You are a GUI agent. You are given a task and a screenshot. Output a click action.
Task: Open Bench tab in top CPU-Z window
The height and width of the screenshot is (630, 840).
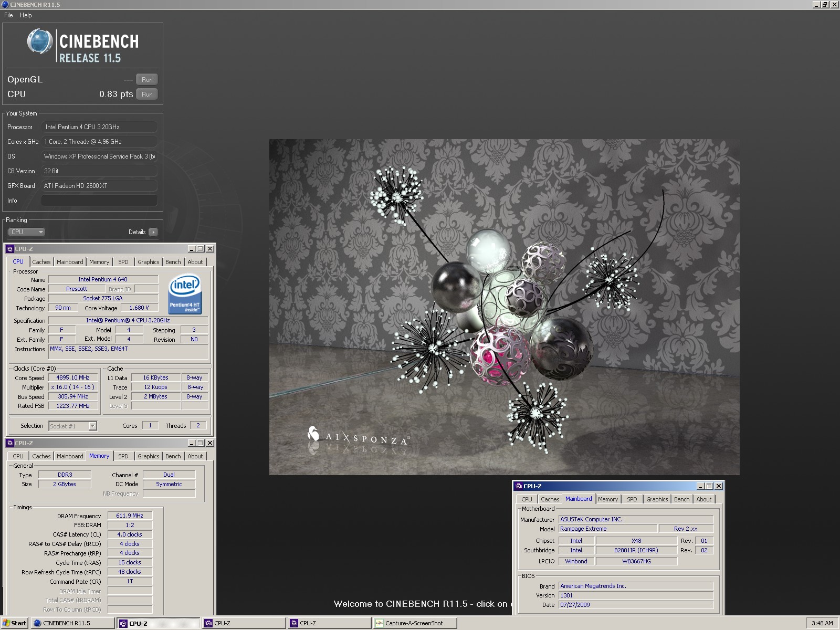[x=173, y=262]
